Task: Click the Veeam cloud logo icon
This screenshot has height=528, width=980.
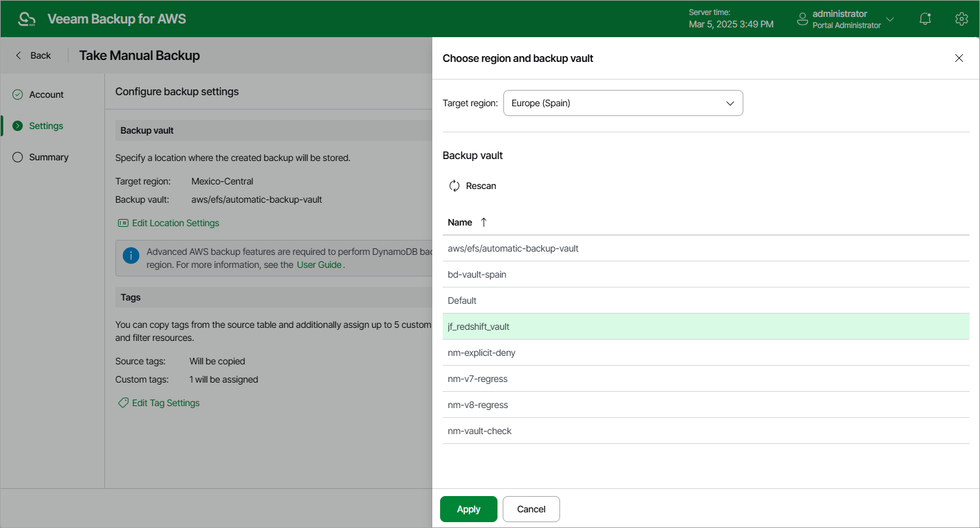Action: click(x=27, y=19)
